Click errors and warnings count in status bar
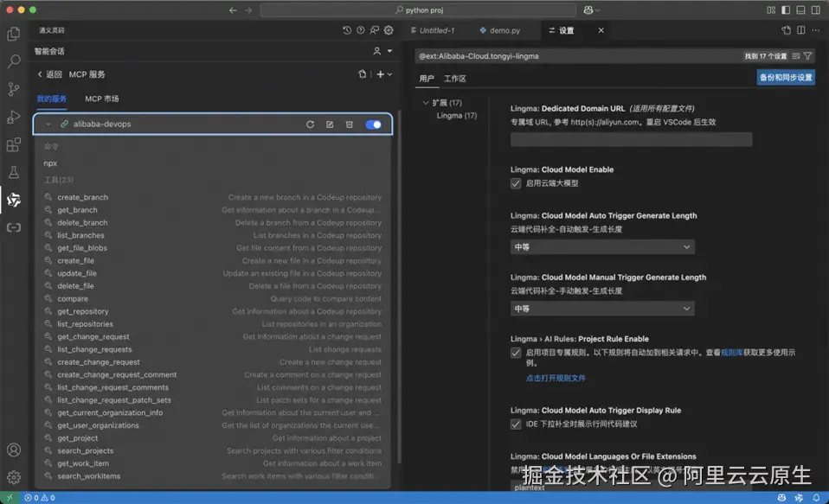Screen dimensions: 829x504 coord(40,498)
